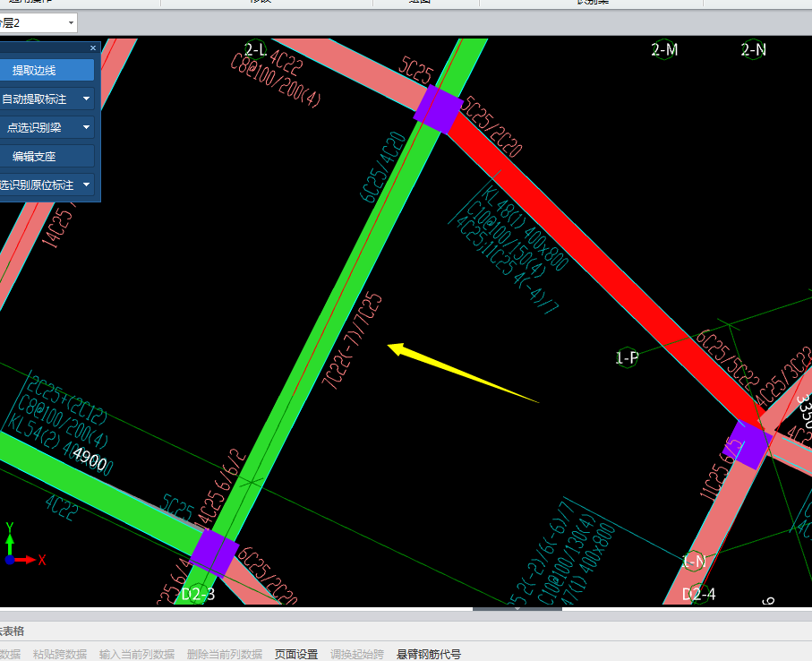Click the 点选识别梁 button
The width and height of the screenshot is (812, 661).
pyautogui.click(x=35, y=127)
